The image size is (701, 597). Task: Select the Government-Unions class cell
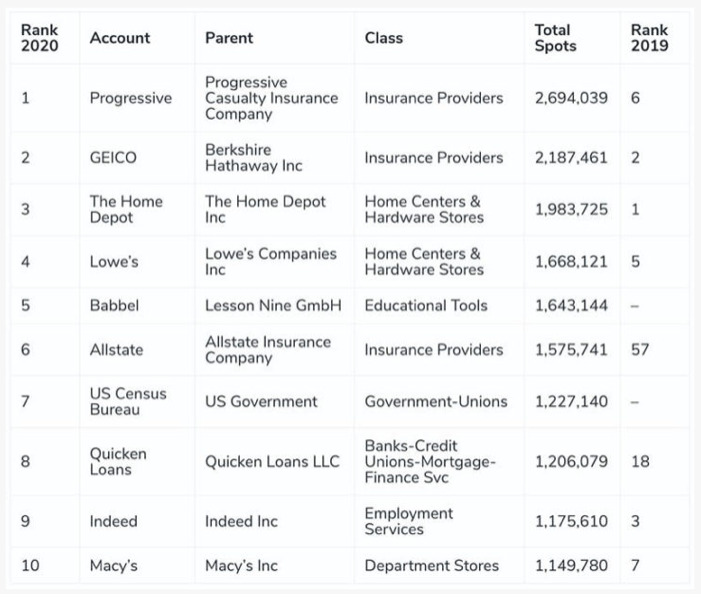coord(435,401)
